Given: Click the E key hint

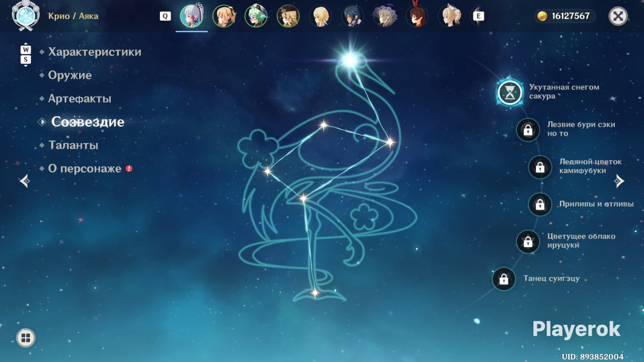Looking at the screenshot, I should click(x=479, y=16).
